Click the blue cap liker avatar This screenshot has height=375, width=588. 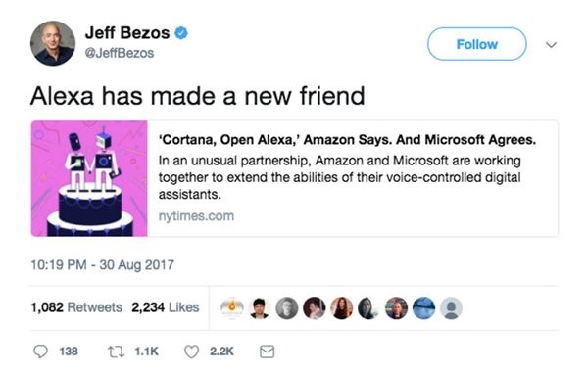click(x=423, y=308)
